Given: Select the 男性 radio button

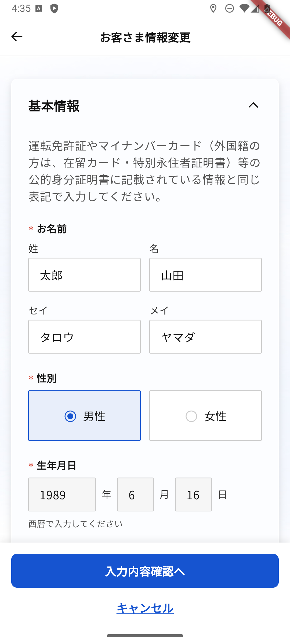Looking at the screenshot, I should point(70,416).
